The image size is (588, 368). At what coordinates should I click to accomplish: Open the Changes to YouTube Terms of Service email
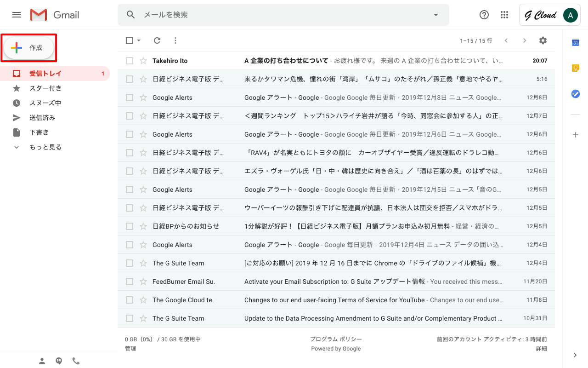336,300
